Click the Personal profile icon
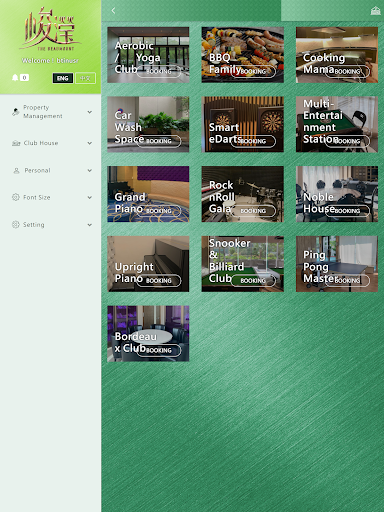The width and height of the screenshot is (384, 512). point(16,171)
